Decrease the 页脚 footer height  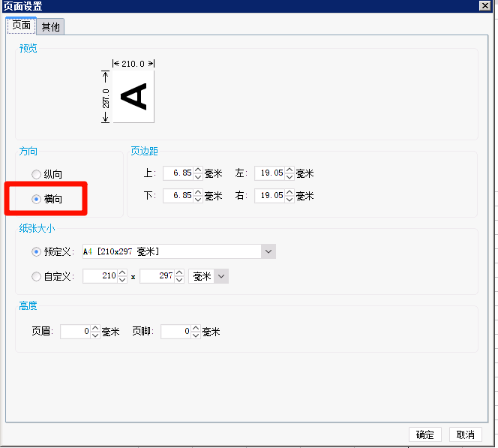[x=196, y=335]
